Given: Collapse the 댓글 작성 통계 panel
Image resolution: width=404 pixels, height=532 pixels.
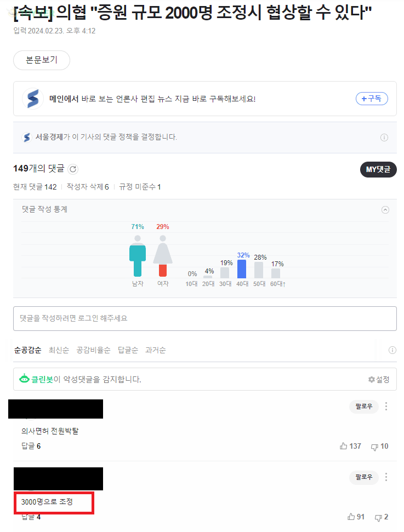Looking at the screenshot, I should click(x=385, y=210).
